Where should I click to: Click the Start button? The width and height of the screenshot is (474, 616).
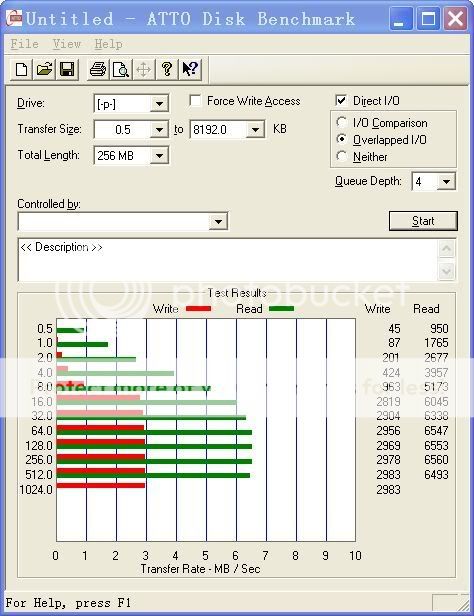(x=423, y=221)
